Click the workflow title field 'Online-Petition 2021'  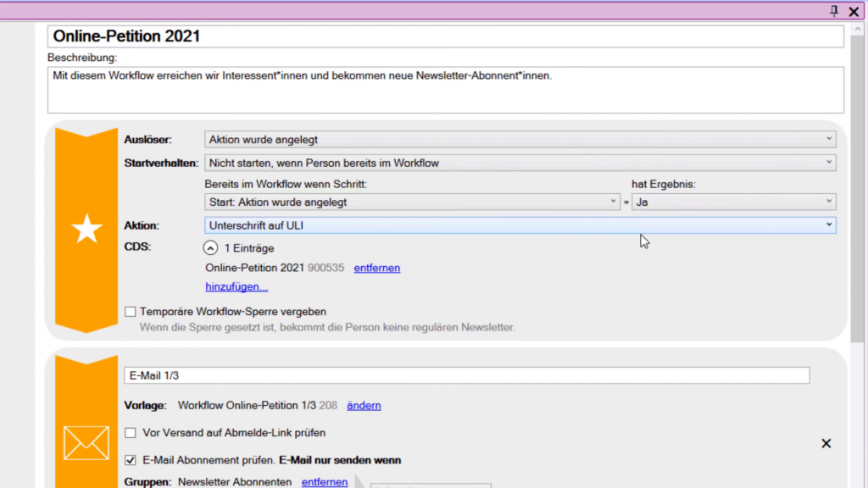pos(446,36)
